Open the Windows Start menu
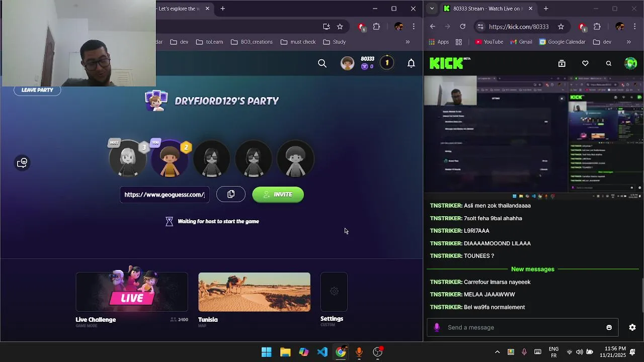The width and height of the screenshot is (644, 362). click(x=267, y=352)
